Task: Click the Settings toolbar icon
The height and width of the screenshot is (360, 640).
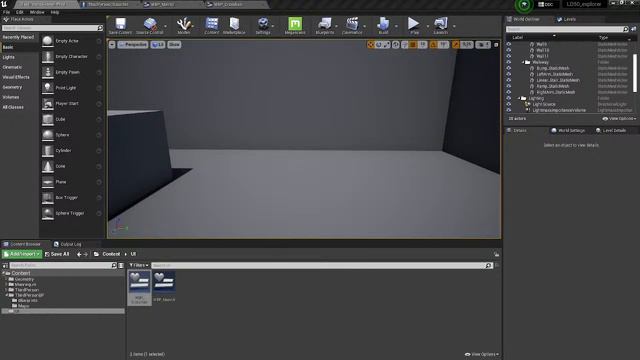Action: pyautogui.click(x=263, y=25)
